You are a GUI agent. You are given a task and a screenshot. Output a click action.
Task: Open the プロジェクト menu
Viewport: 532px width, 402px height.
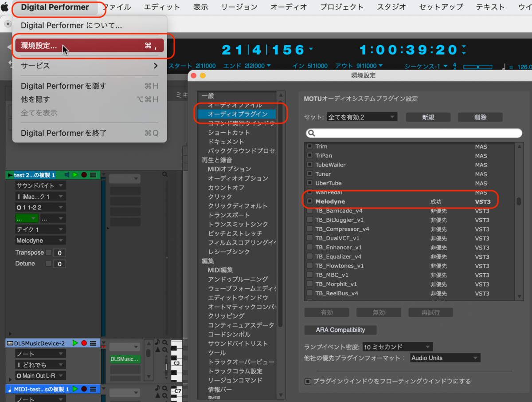click(342, 7)
